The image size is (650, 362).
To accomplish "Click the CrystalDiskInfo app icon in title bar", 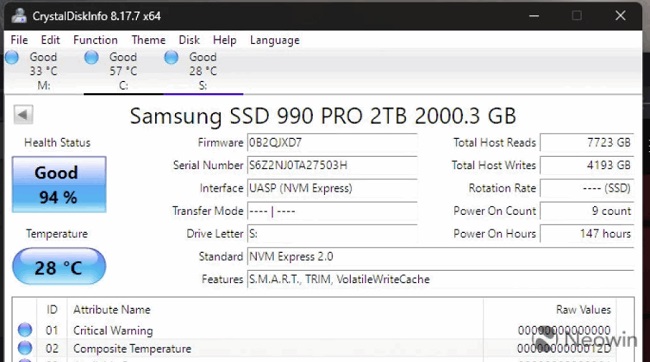I will click(19, 16).
